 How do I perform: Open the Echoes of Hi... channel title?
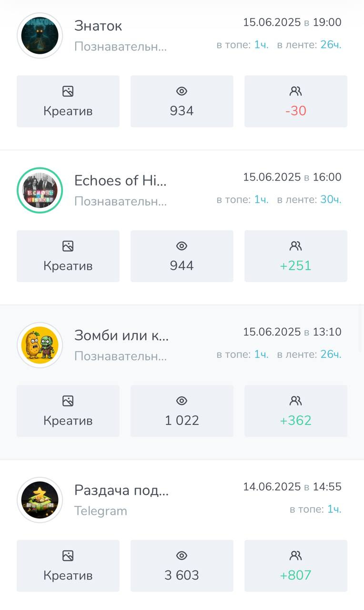pos(121,181)
